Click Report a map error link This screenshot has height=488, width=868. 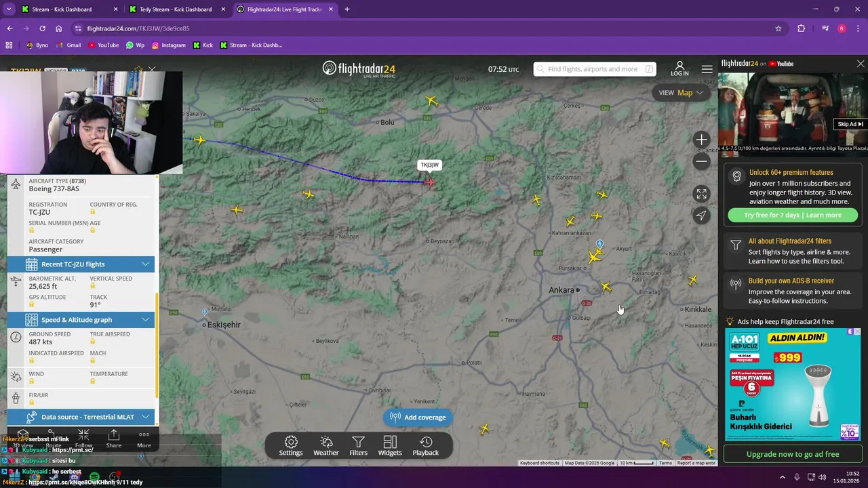(696, 463)
